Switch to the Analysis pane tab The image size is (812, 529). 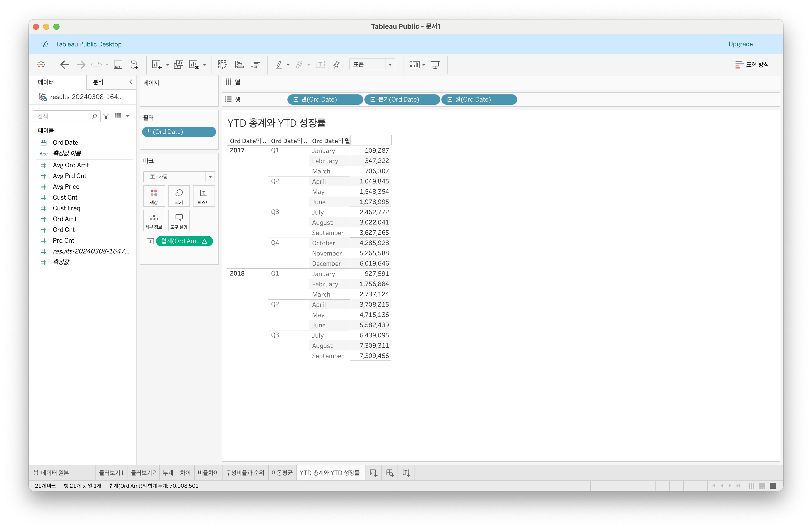98,82
